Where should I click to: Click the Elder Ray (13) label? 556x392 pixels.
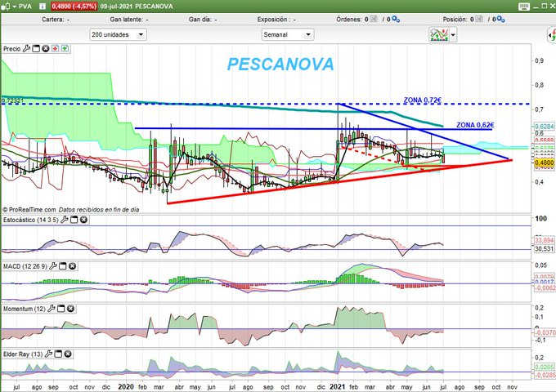(23, 354)
